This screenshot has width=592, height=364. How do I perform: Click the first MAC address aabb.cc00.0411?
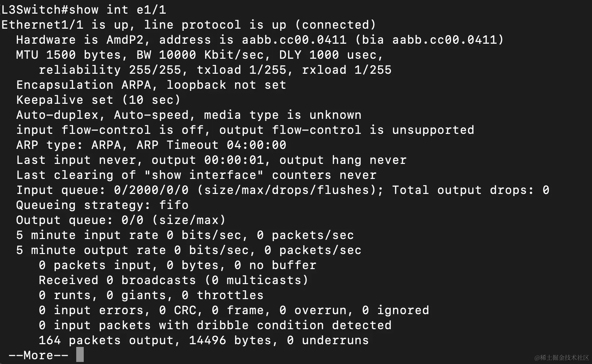pos(294,40)
